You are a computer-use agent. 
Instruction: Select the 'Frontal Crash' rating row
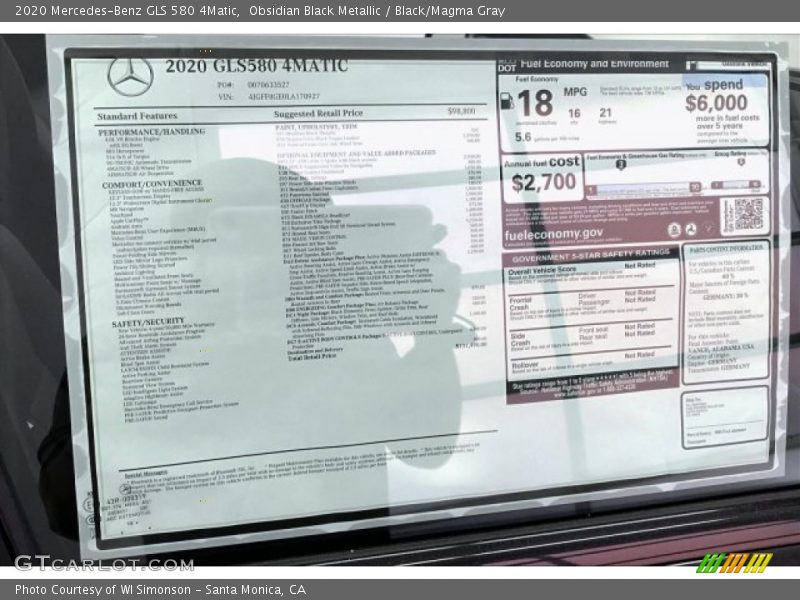tap(591, 305)
